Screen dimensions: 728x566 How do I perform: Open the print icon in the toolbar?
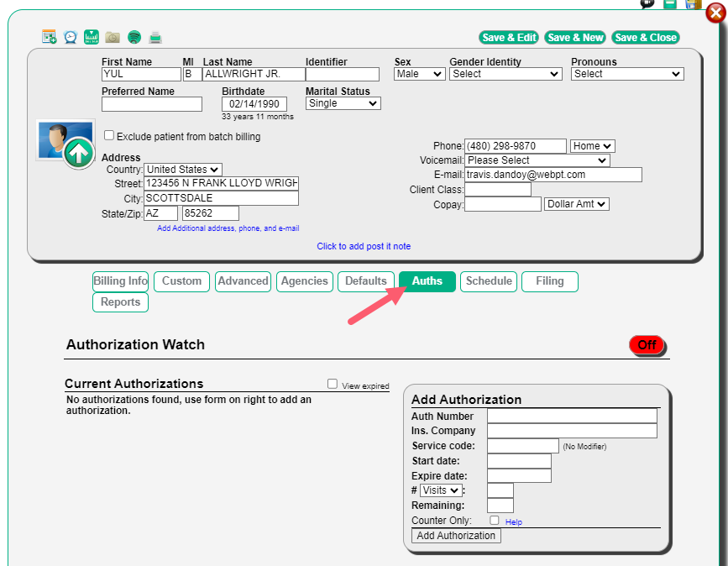click(155, 36)
